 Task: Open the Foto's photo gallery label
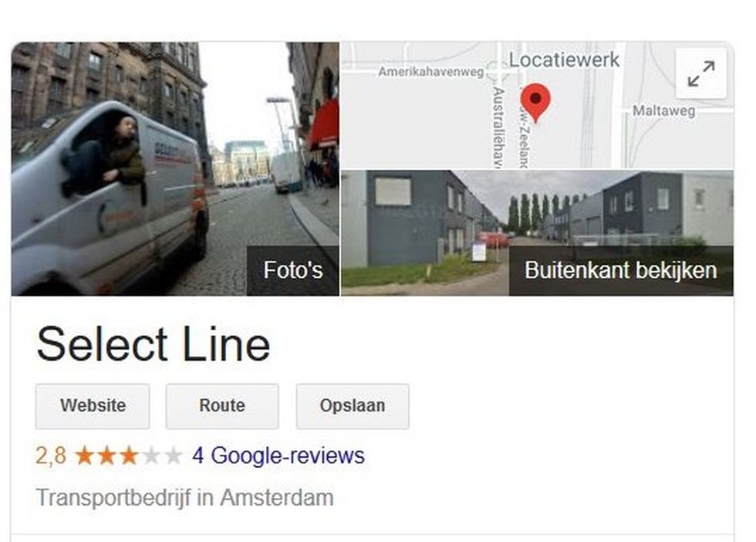(x=292, y=270)
